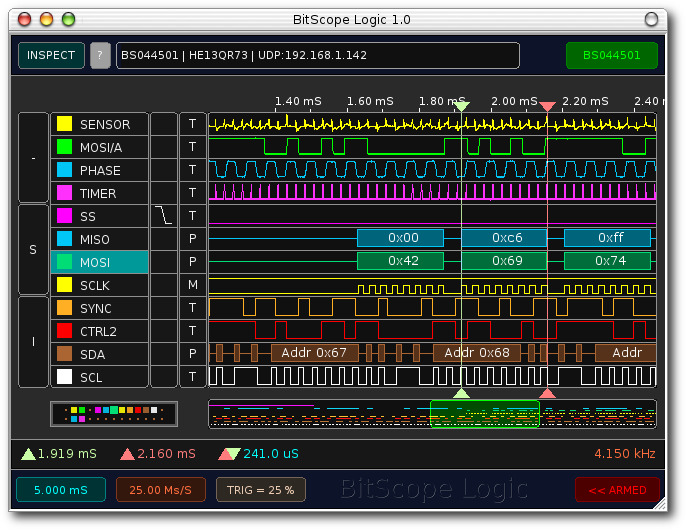This screenshot has height=530, width=686.
Task: Click the cursor delta icon beside 241.0 uS
Action: tap(229, 454)
